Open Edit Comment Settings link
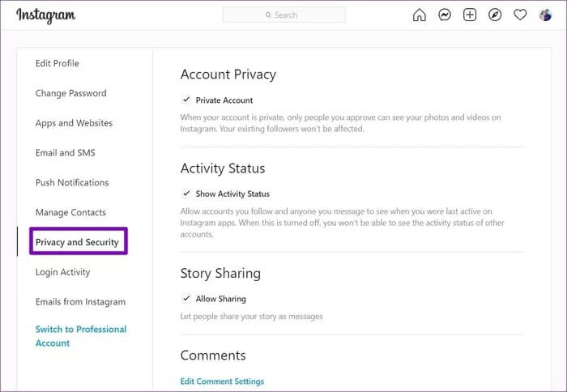567x392 pixels. click(222, 381)
